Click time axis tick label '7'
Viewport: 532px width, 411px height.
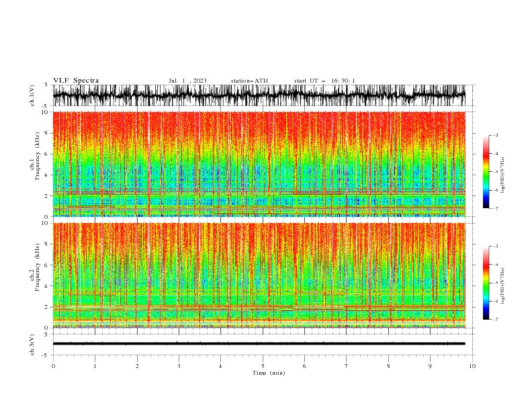coord(347,366)
